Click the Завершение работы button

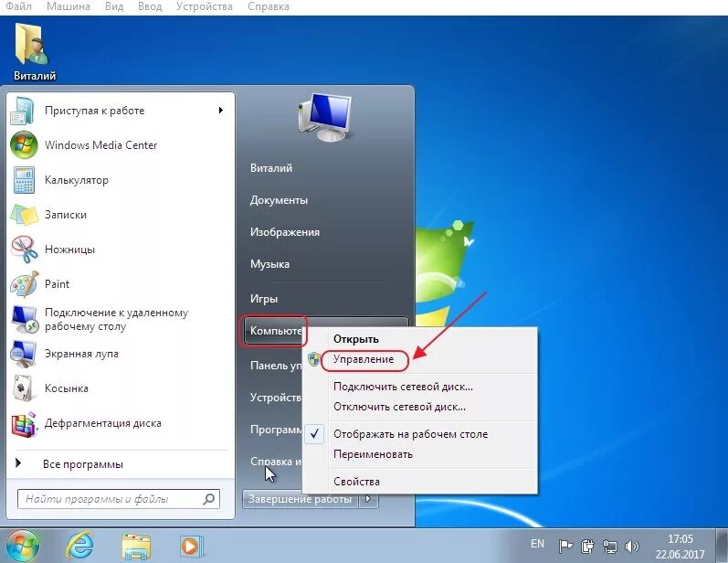click(x=300, y=499)
